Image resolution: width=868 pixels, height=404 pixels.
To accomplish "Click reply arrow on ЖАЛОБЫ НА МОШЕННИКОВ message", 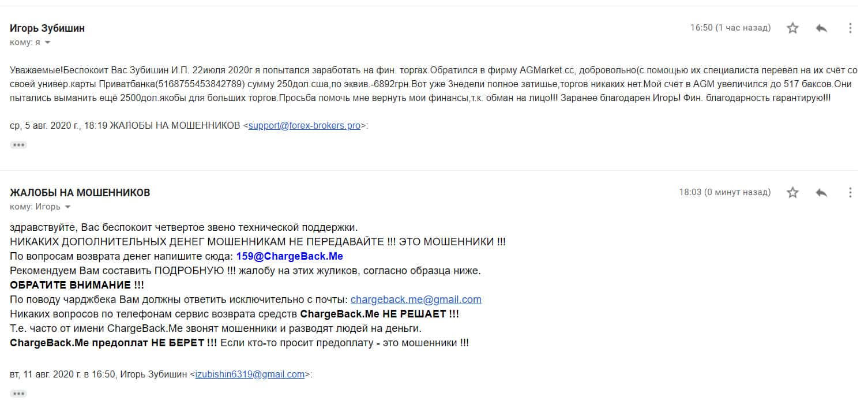I will (822, 192).
